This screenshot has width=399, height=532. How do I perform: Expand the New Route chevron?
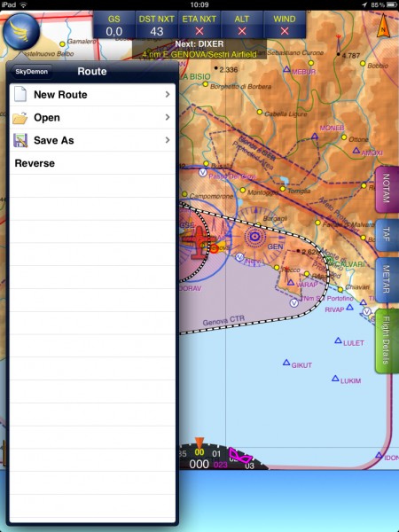coord(168,94)
